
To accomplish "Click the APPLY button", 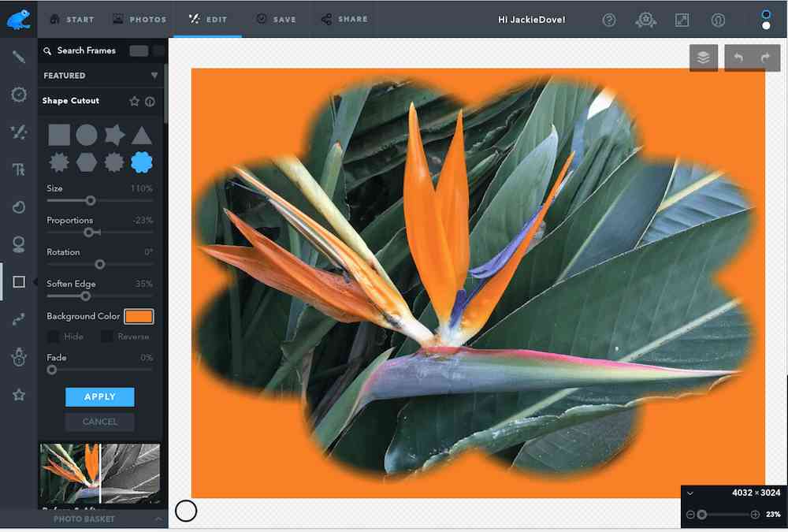I will pyautogui.click(x=100, y=396).
